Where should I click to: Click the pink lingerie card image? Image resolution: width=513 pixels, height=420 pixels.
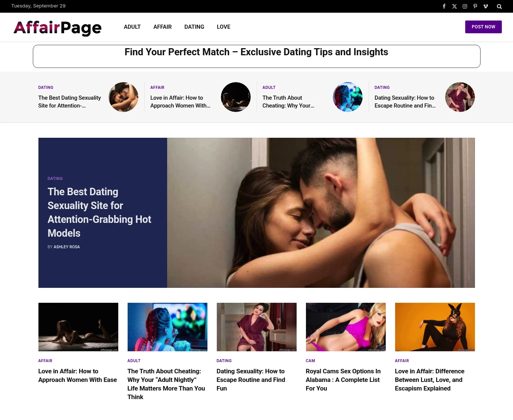coord(346,327)
